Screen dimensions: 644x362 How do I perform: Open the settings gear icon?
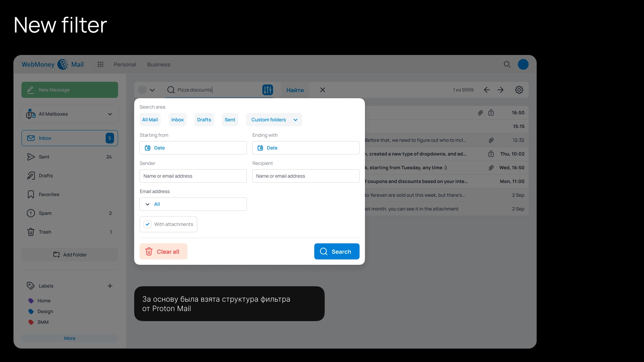pyautogui.click(x=519, y=90)
